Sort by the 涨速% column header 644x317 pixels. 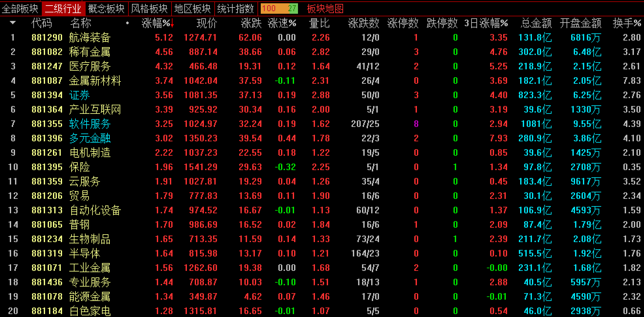282,23
